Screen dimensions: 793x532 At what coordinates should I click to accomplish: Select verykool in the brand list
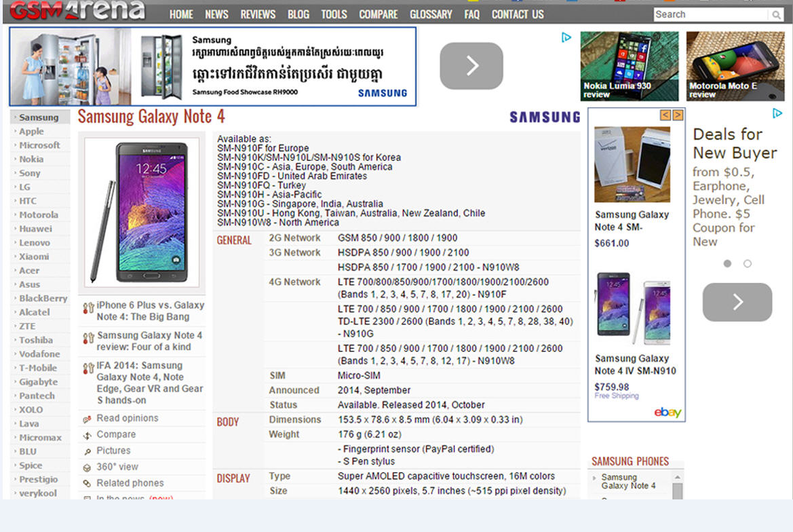point(38,493)
